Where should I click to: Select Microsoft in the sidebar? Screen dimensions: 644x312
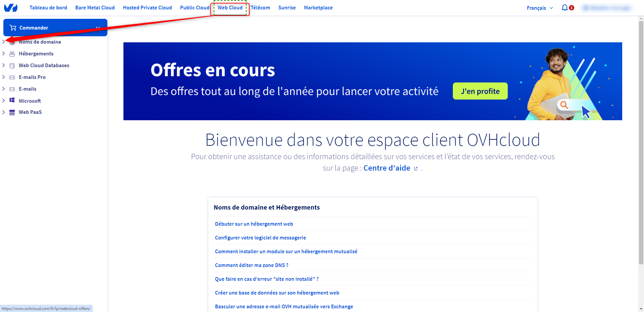(x=30, y=101)
